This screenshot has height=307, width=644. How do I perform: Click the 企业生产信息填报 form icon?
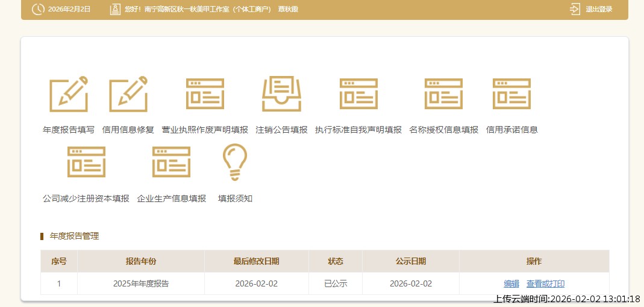[x=171, y=162]
